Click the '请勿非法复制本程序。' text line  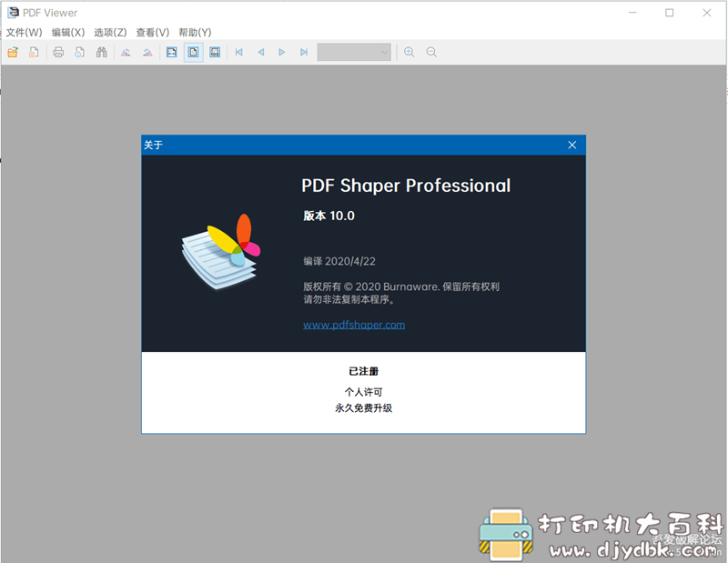pos(349,300)
